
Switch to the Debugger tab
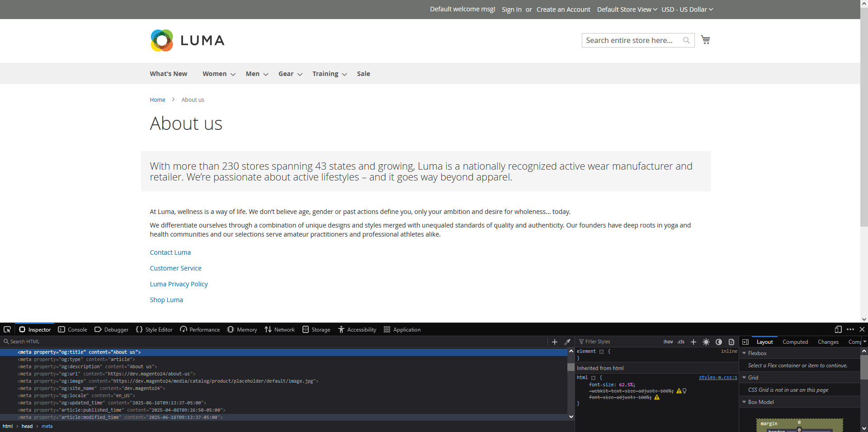(111, 330)
